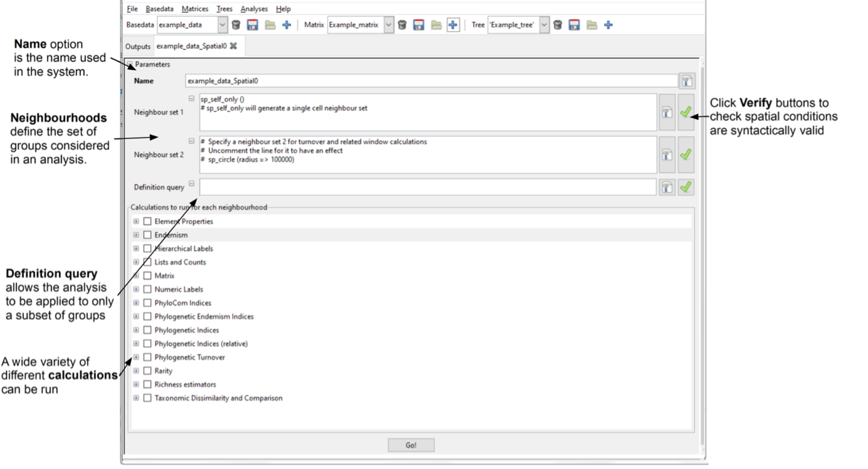Open the Basedata dropdown list
The width and height of the screenshot is (868, 469).
[x=223, y=25]
